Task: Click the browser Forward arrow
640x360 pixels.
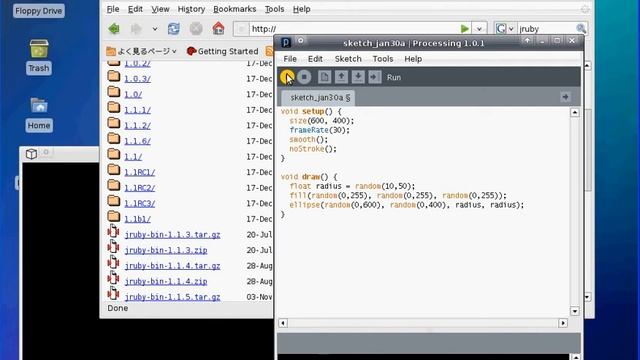Action: point(136,29)
